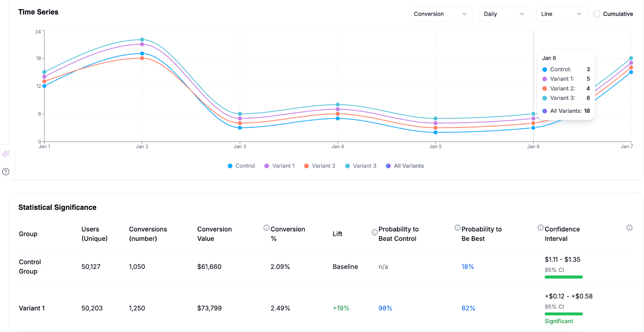Open the help question mark icon
The width and height of the screenshot is (644, 332).
coord(6,172)
